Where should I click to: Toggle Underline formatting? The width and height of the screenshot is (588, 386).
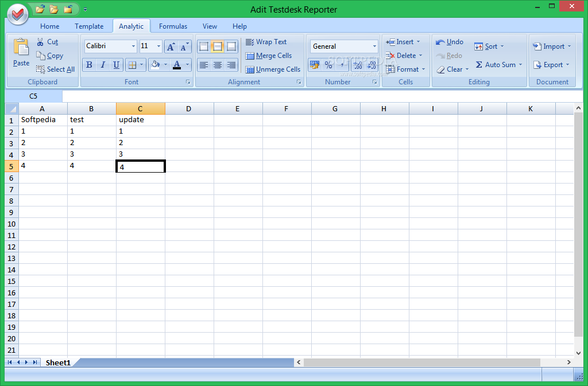tap(116, 65)
